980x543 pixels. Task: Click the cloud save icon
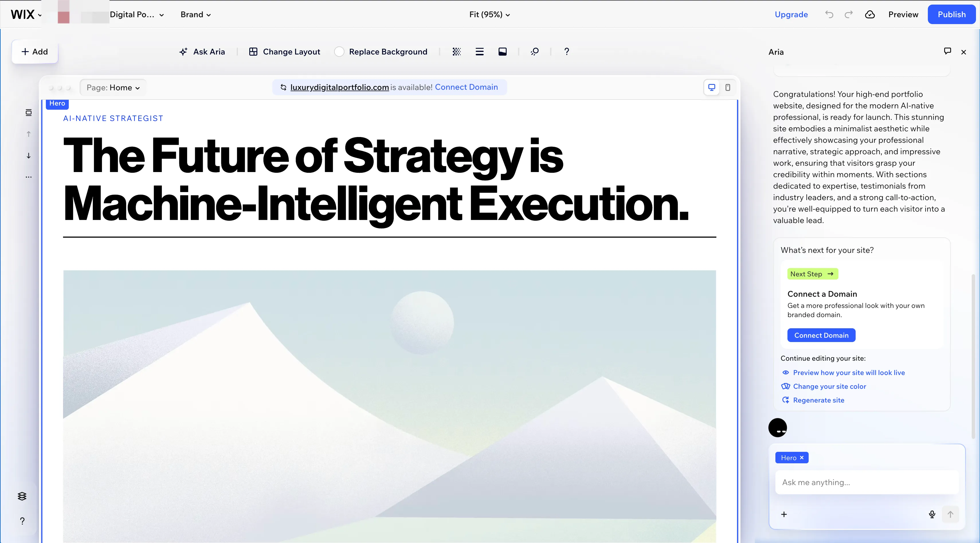point(870,14)
